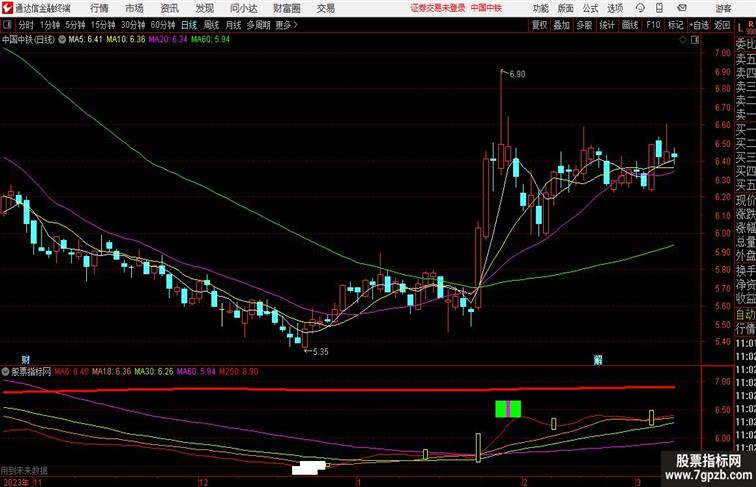Viewport: 756px width, 487px height.
Task: Open the 公式 menu
Action: click(x=590, y=8)
